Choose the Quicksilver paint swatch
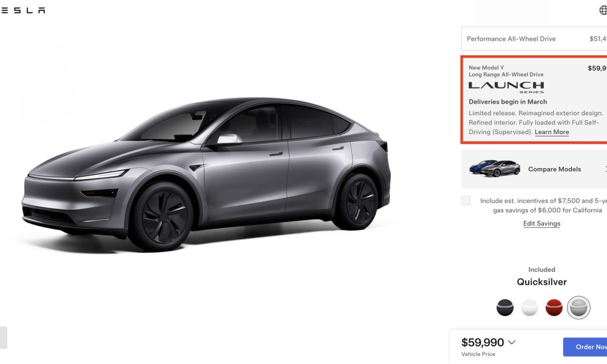The width and height of the screenshot is (607, 364). (x=578, y=308)
